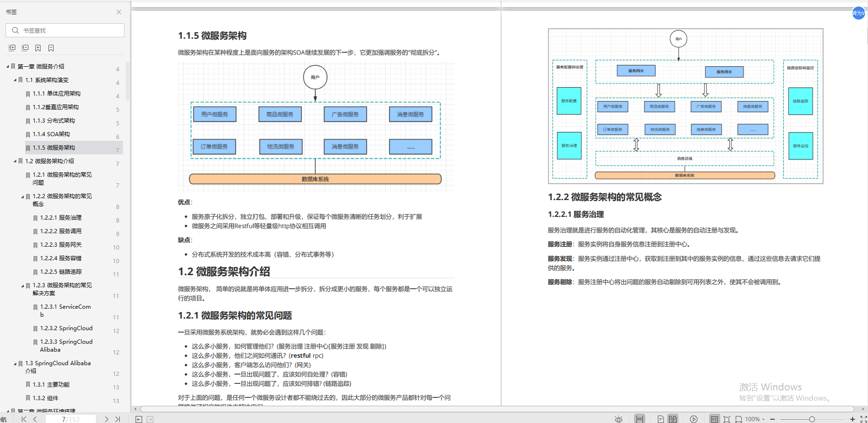The height and width of the screenshot is (423, 868).
Task: Go back to previous view icon
Action: click(139, 419)
